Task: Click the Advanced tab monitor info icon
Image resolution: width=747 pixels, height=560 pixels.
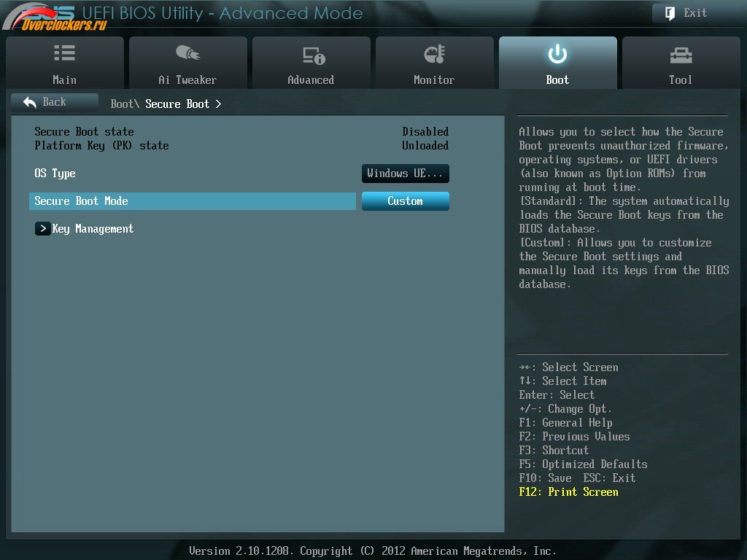Action: click(314, 55)
